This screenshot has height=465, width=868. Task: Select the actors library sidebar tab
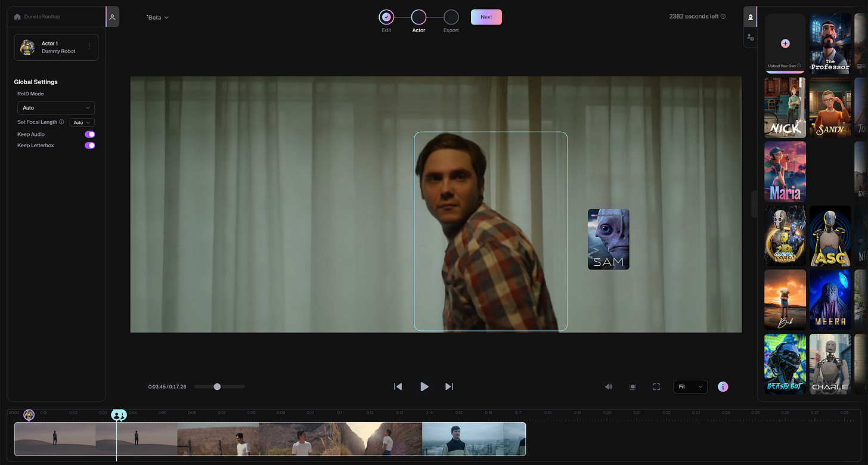[x=751, y=17]
